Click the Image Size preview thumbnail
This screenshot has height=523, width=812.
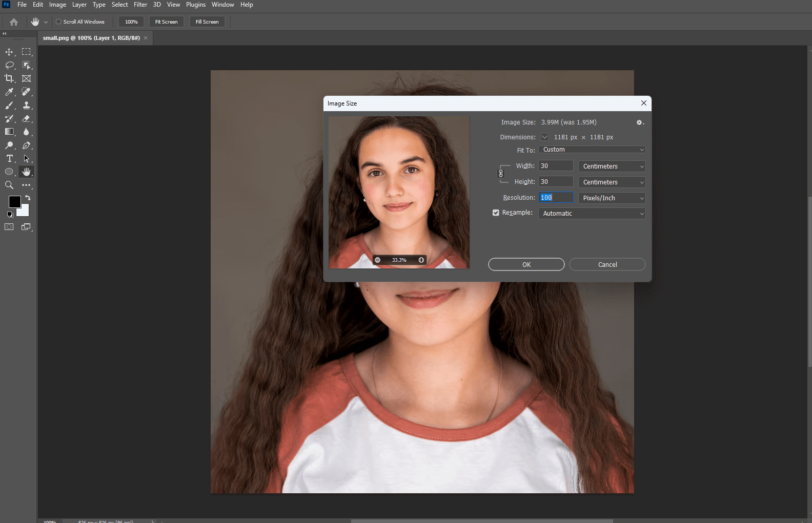click(399, 193)
